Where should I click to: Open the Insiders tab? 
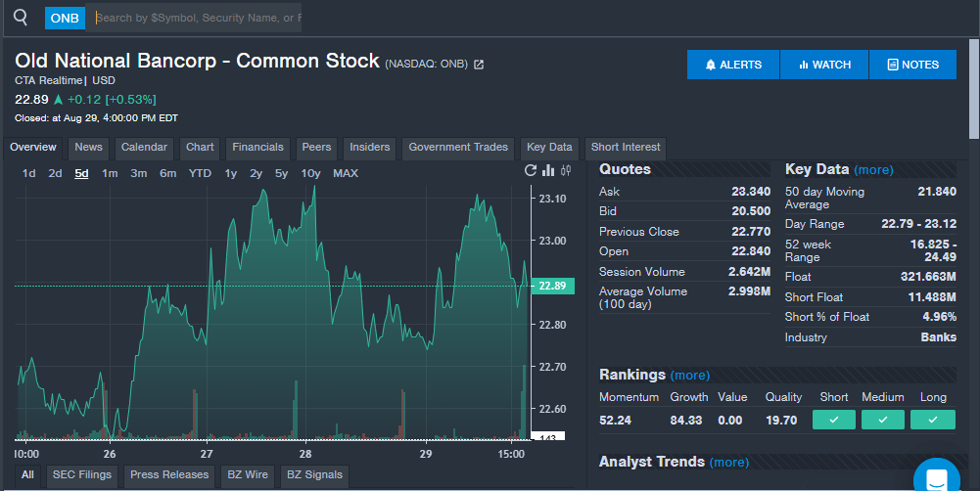(369, 148)
